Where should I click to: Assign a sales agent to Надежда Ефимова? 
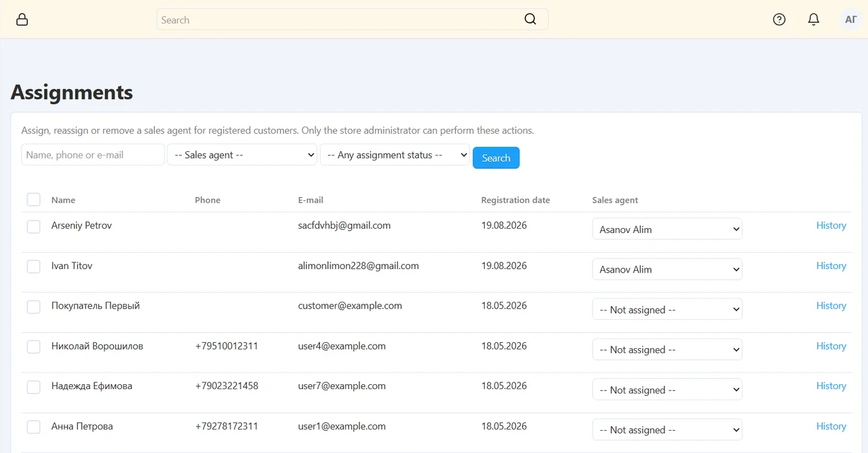pyautogui.click(x=667, y=390)
